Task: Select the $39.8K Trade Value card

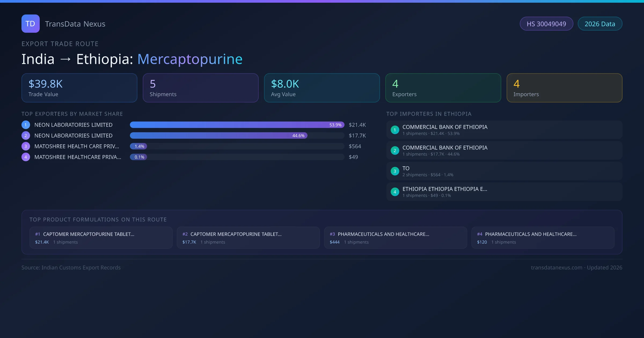Action: (79, 88)
